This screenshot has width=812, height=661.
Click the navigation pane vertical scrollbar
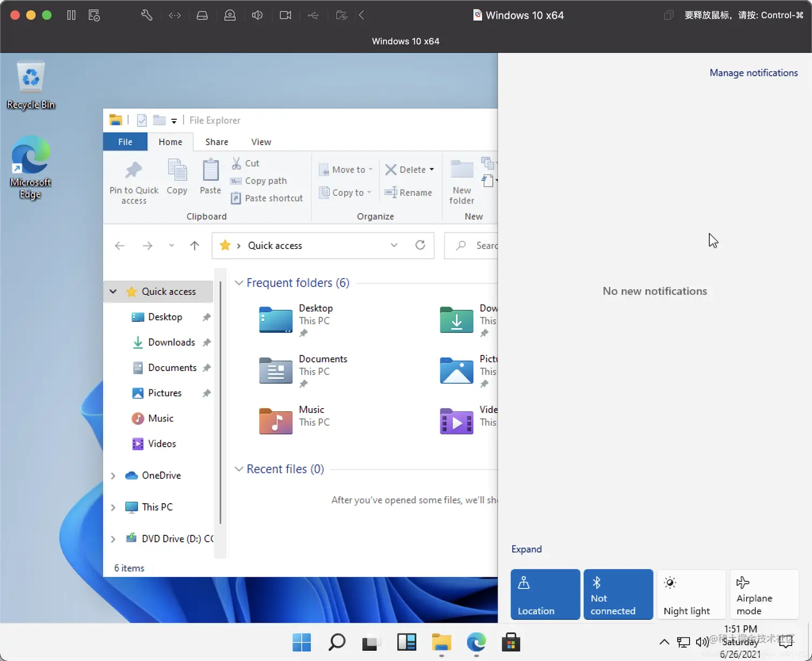click(x=220, y=403)
